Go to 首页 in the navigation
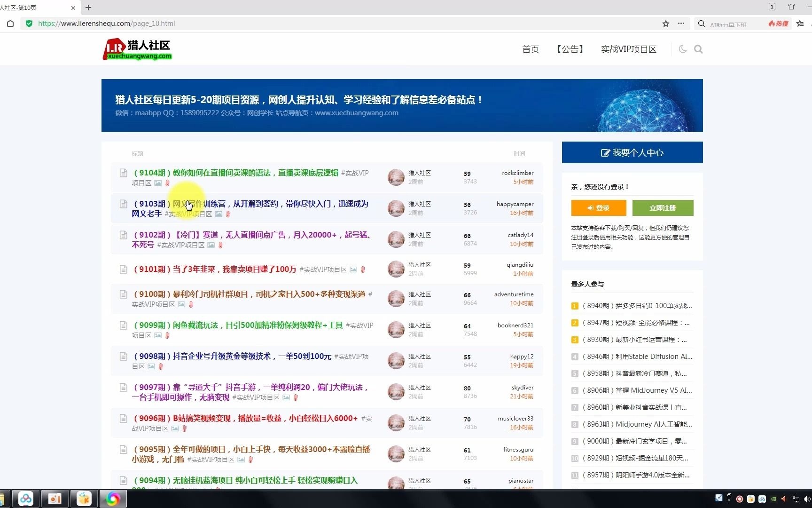This screenshot has width=812, height=508. click(531, 49)
